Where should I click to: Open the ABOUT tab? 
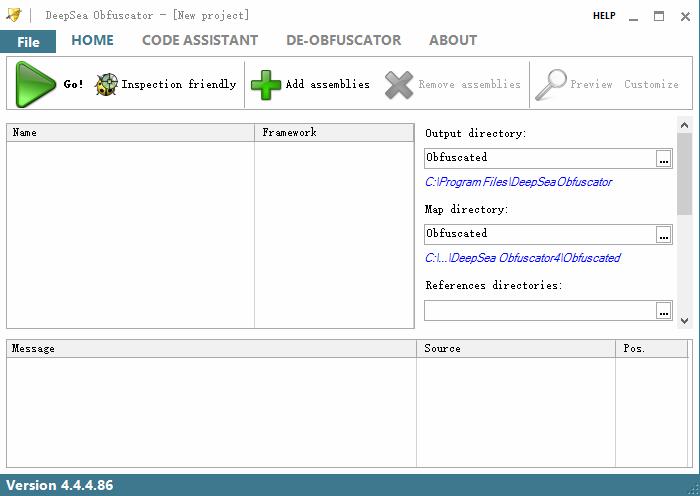(x=453, y=40)
